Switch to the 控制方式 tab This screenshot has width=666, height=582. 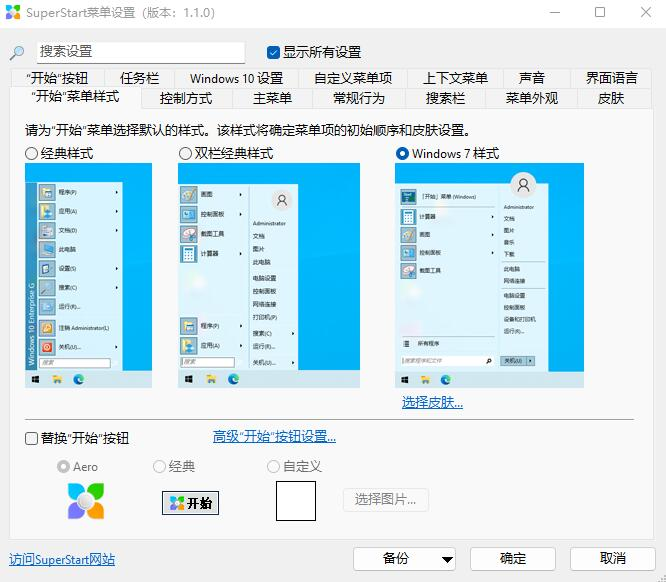click(186, 99)
